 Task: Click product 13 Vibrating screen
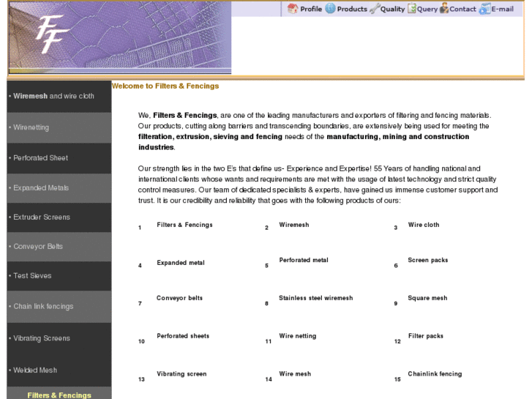181,374
